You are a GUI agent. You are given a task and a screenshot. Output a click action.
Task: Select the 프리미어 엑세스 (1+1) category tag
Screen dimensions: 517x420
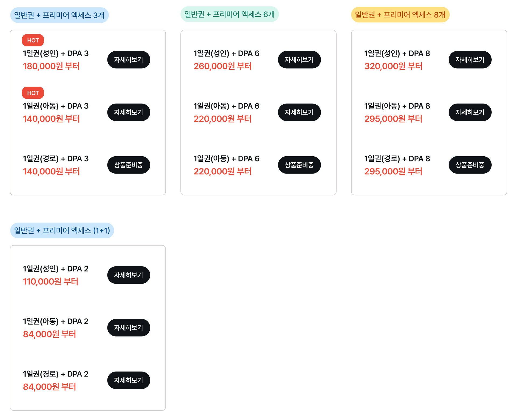point(62,230)
